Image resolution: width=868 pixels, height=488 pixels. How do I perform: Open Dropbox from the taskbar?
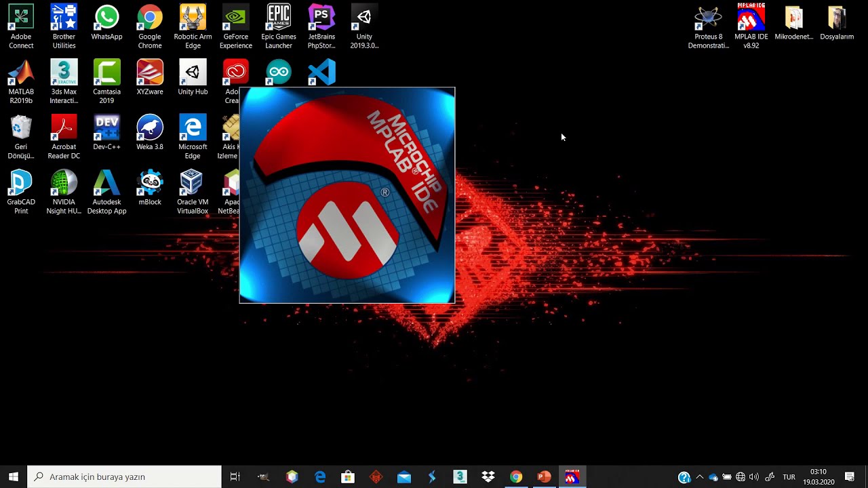tap(488, 476)
